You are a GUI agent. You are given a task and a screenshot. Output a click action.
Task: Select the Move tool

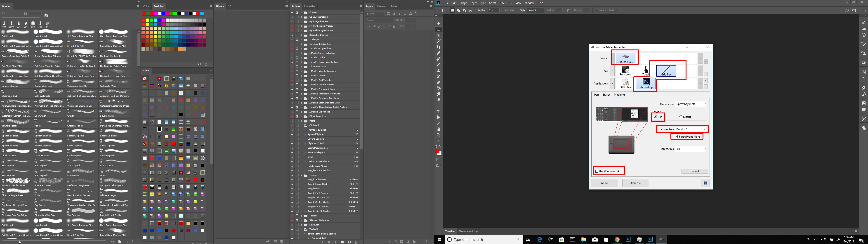coord(438,23)
